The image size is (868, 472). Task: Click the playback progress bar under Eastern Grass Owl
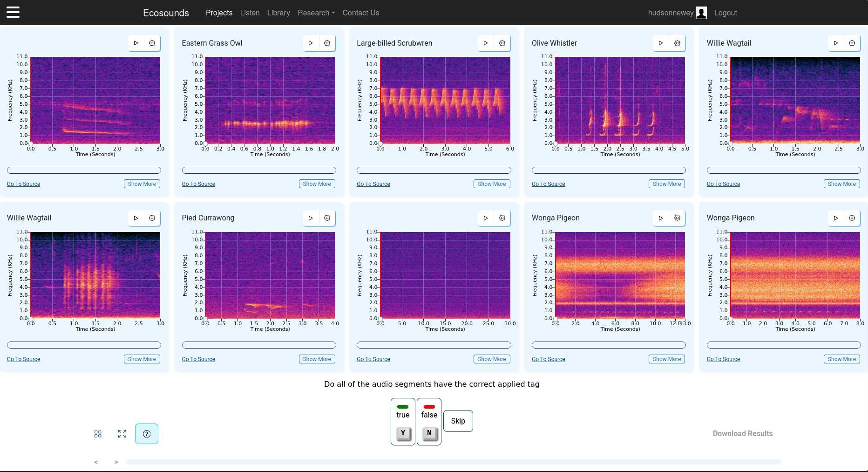pos(259,170)
